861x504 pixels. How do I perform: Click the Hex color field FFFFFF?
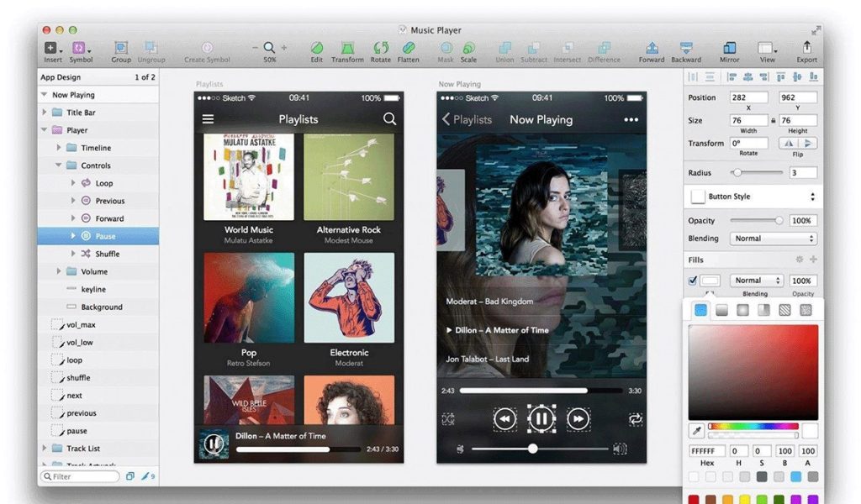point(707,451)
